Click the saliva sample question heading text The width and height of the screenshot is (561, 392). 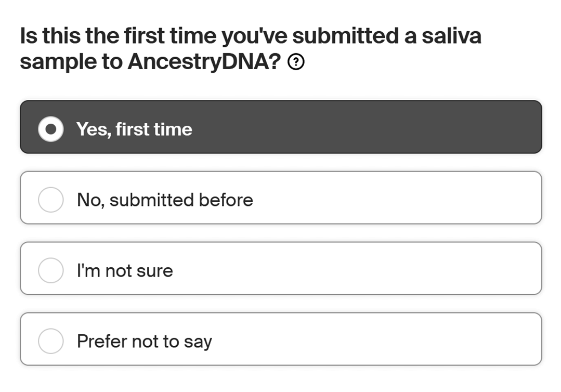point(251,49)
